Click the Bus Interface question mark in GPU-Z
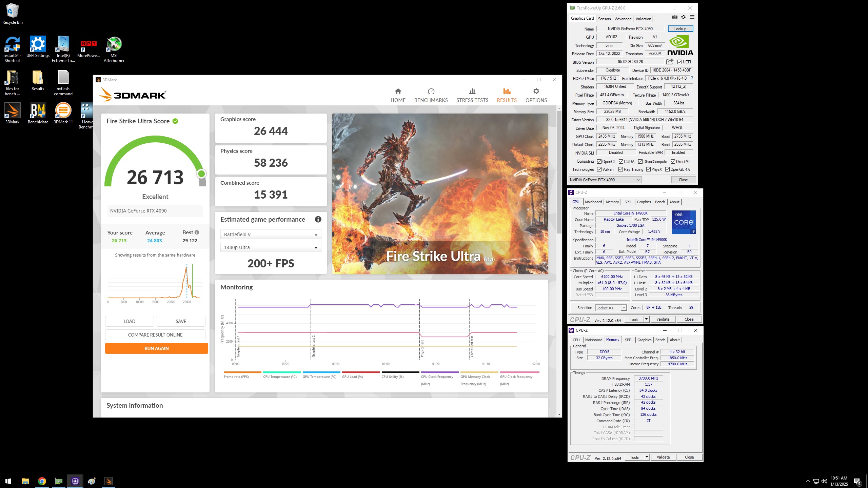The image size is (868, 488). pyautogui.click(x=692, y=78)
